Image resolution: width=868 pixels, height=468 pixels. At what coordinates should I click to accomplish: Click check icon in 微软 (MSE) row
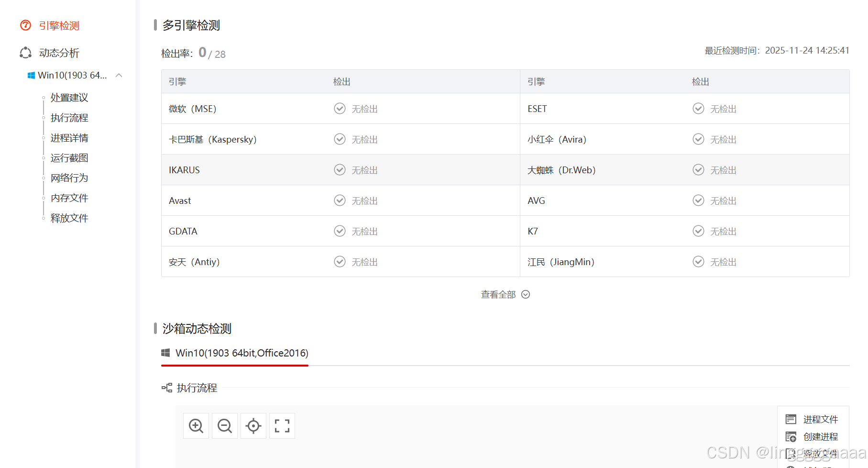pyautogui.click(x=340, y=109)
